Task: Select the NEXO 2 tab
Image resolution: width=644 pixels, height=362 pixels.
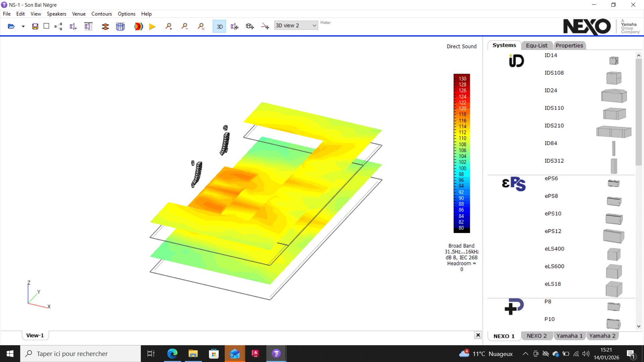Action: (537, 336)
